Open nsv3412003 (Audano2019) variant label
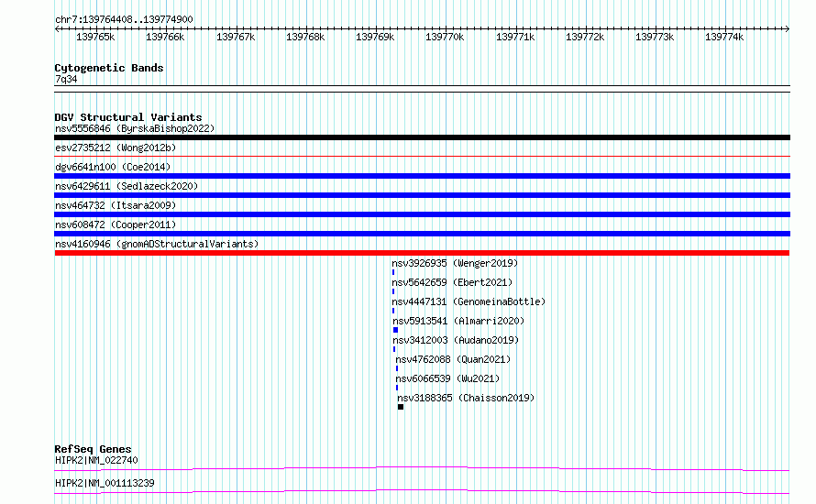 (x=456, y=340)
